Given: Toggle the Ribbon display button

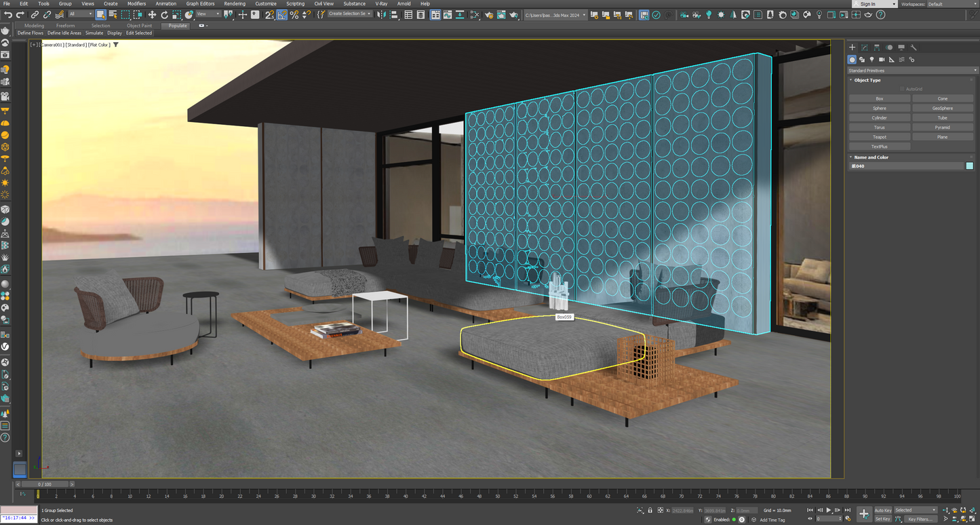Looking at the screenshot, I should tap(435, 14).
